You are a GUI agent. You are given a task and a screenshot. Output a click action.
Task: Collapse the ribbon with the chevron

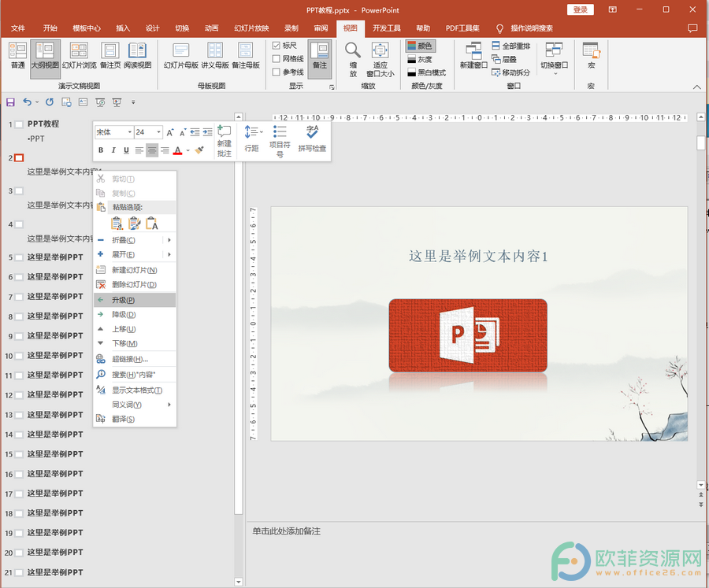coord(697,87)
